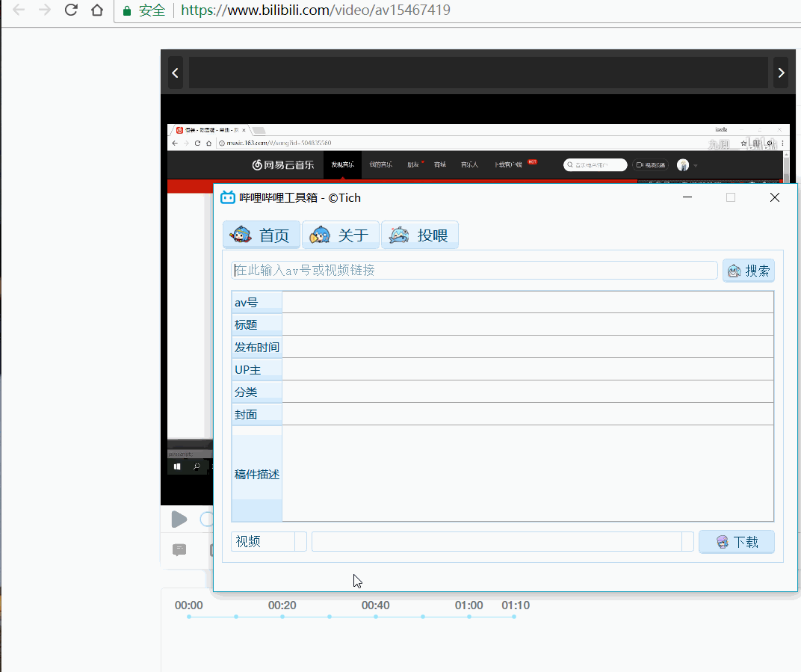The width and height of the screenshot is (801, 672).
Task: Click the right chevron above the video
Action: (x=781, y=73)
